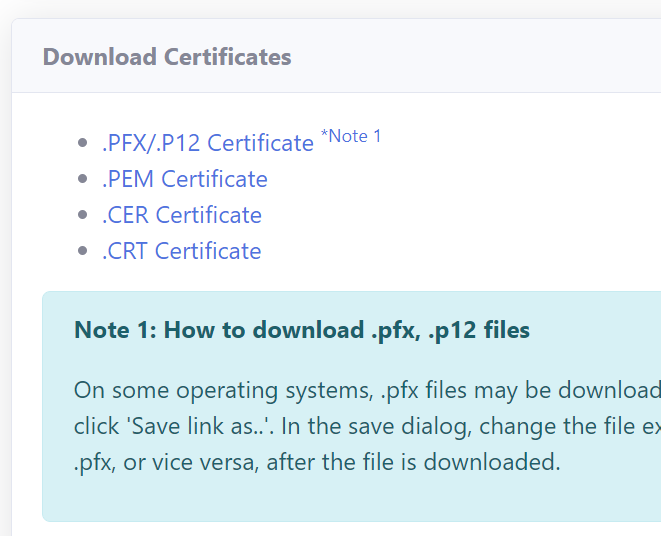Click the blank card header beside the title

click(x=476, y=57)
